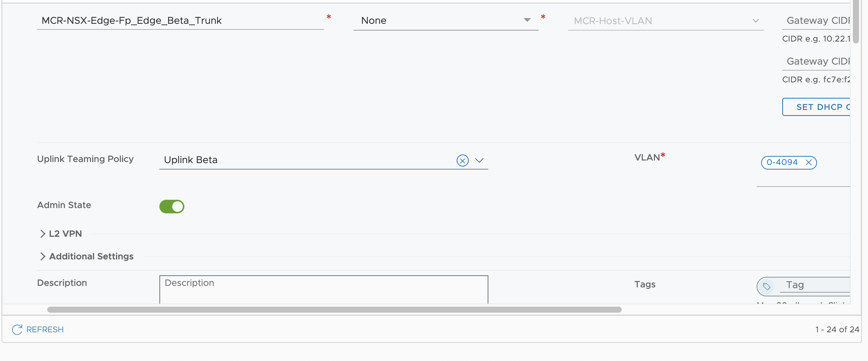The width and height of the screenshot is (868, 361).
Task: Remove the 0-4094 VLAN tag
Action: click(x=809, y=162)
